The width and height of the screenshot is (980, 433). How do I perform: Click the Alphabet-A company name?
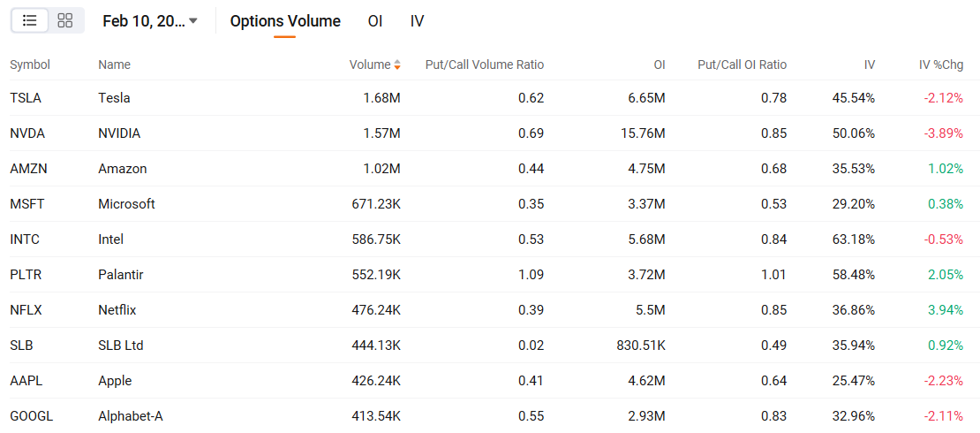pyautogui.click(x=131, y=416)
